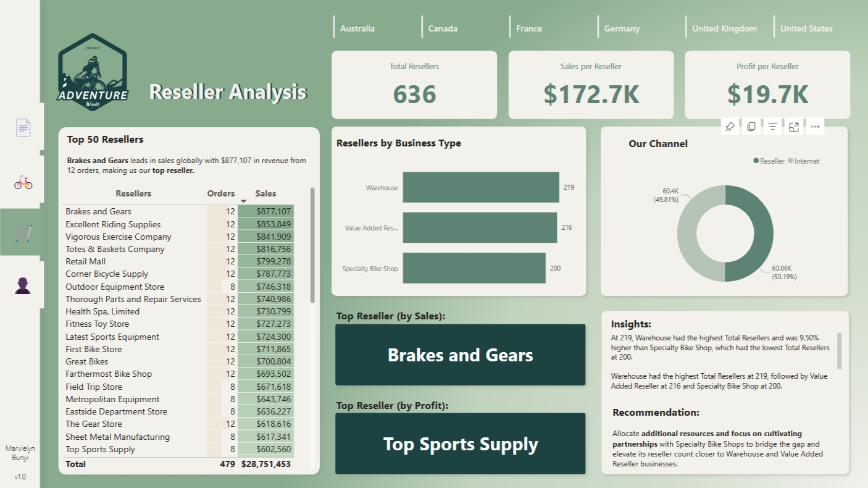This screenshot has height=488, width=868.
Task: Filter by Australia
Action: point(357,28)
